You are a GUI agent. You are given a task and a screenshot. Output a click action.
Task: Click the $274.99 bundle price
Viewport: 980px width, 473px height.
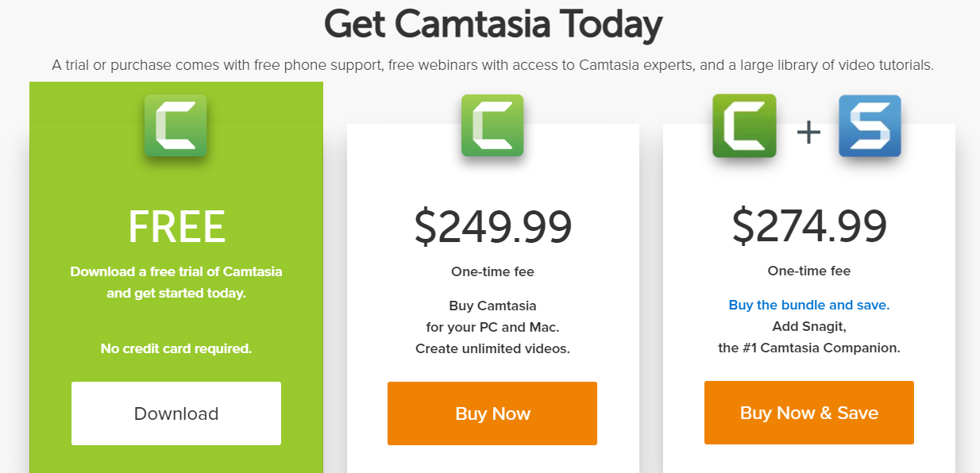808,225
